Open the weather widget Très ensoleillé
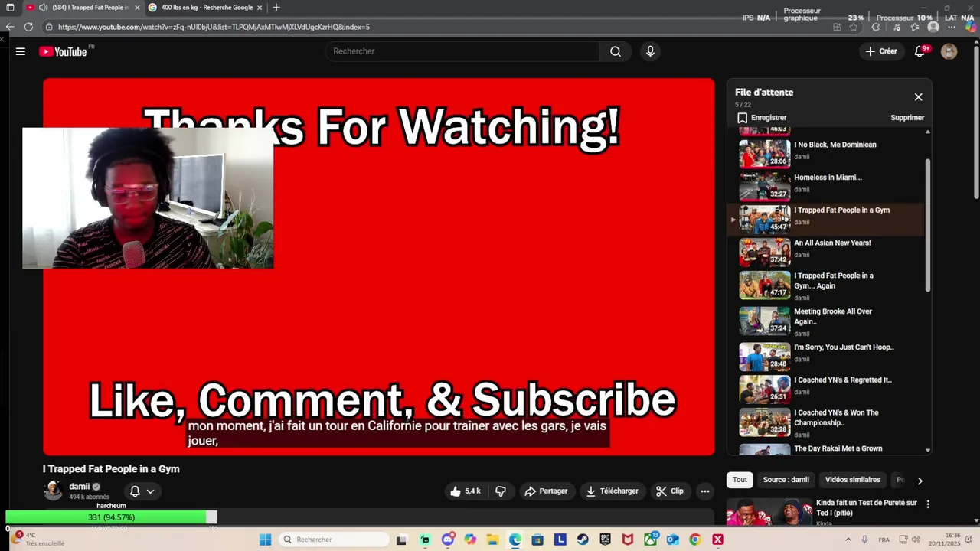This screenshot has height=551, width=980. (x=37, y=540)
